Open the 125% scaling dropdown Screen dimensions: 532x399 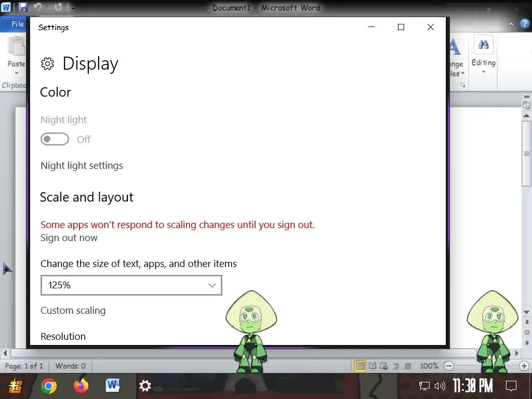131,285
